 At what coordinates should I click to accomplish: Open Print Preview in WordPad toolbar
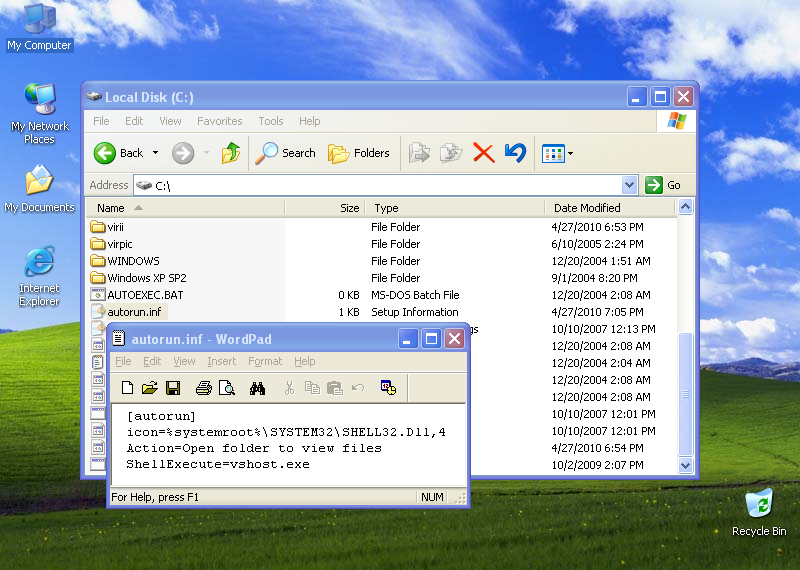pos(227,388)
